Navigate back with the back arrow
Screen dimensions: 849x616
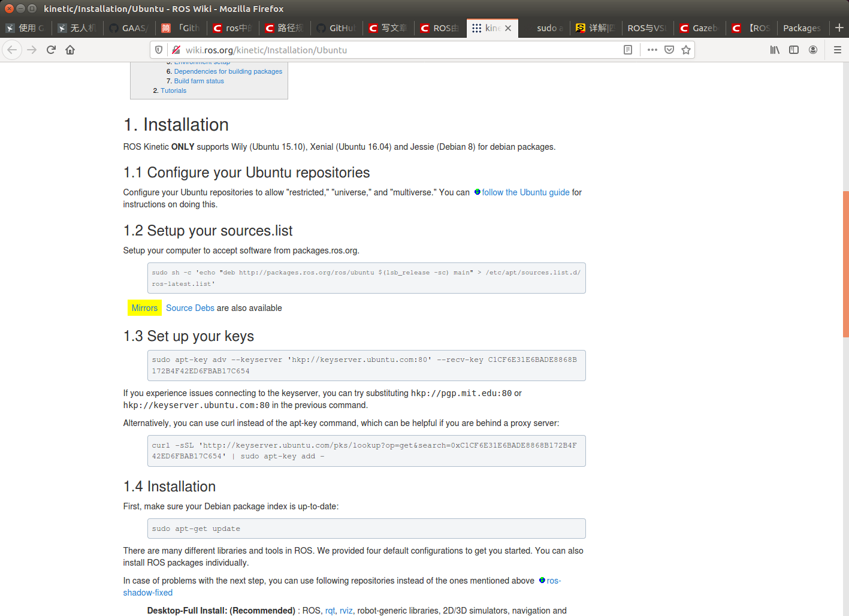click(x=12, y=50)
